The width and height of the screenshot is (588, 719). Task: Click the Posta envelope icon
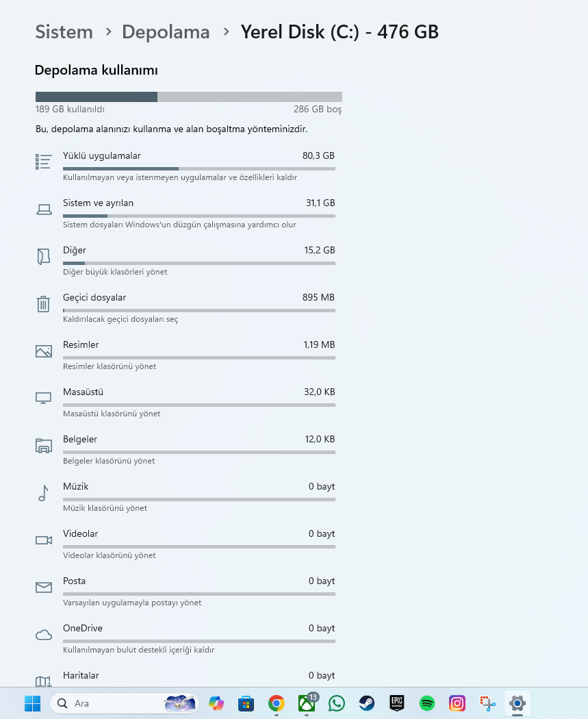click(44, 588)
